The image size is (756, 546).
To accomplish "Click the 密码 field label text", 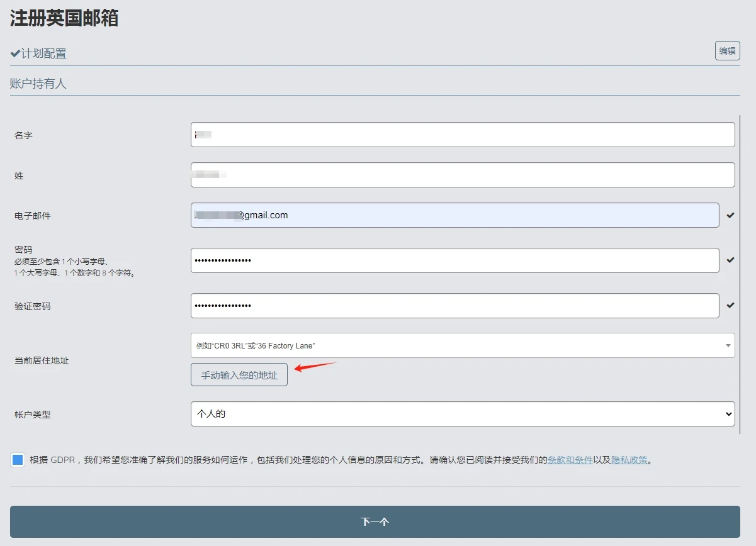I will (23, 250).
